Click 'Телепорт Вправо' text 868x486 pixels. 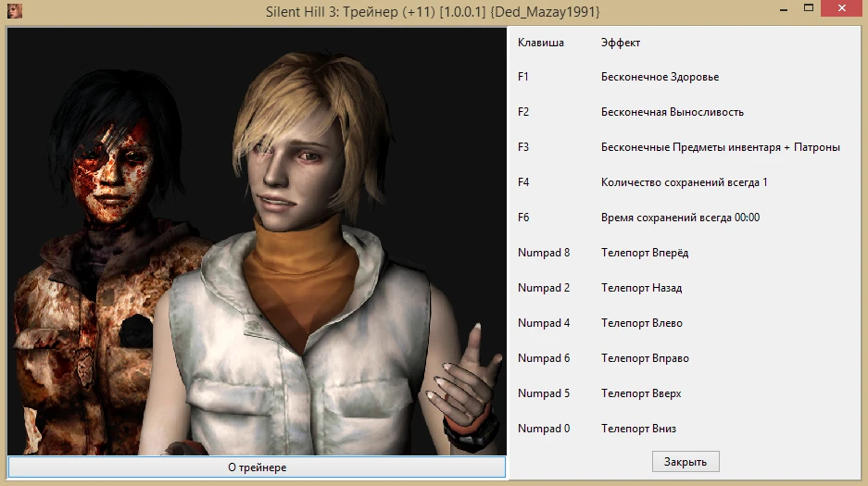coord(645,359)
